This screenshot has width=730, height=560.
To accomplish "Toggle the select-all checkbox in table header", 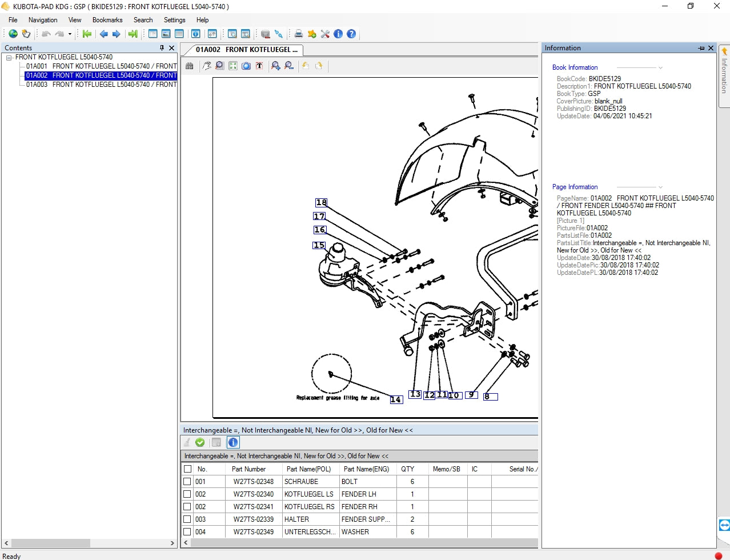I will (187, 469).
